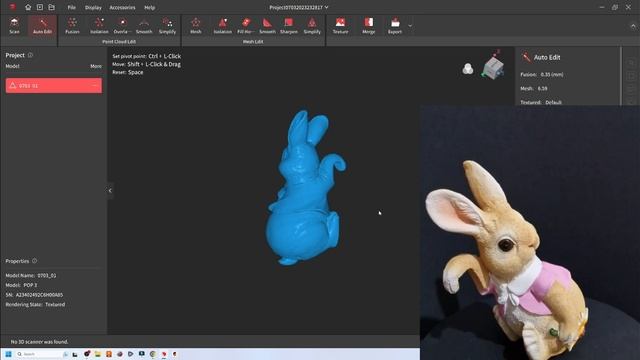This screenshot has width=640, height=360.
Task: Open project folder icon in title bar
Action: 51,7
